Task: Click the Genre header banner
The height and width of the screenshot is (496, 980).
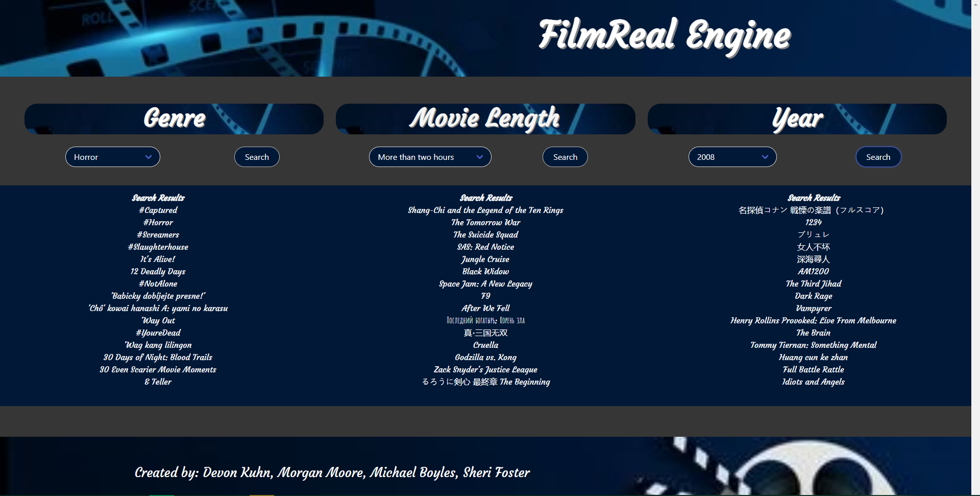Action: (x=174, y=119)
